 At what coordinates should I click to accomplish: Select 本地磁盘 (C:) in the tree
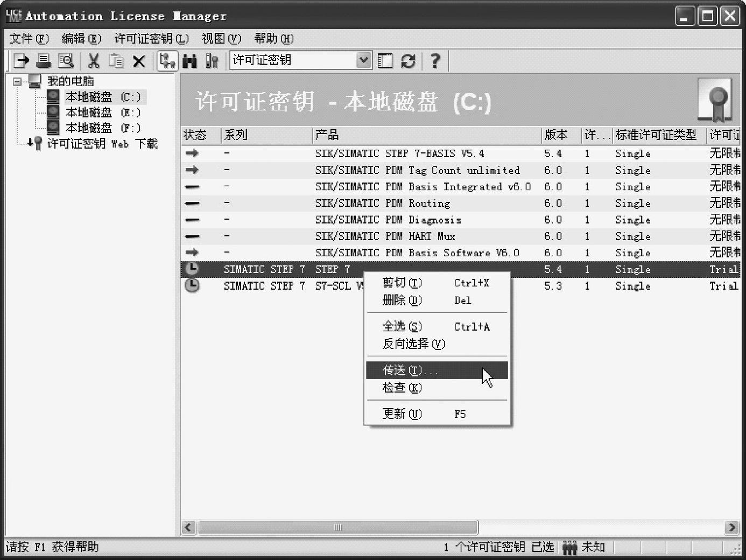coord(103,97)
